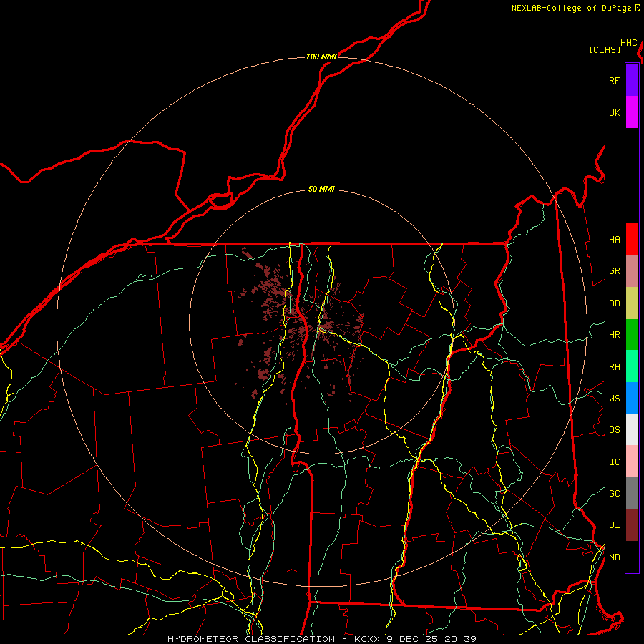The width and height of the screenshot is (644, 644).
Task: Click the GR legend label
Action: 614,271
